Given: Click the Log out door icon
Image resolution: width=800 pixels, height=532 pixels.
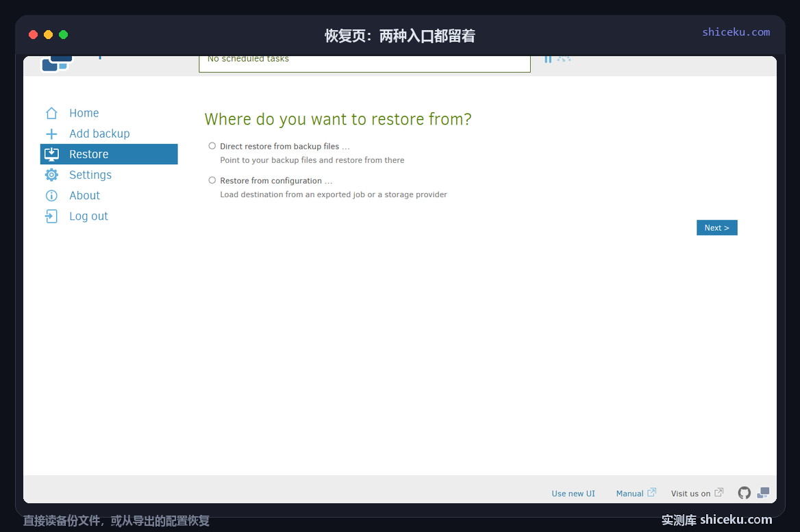Looking at the screenshot, I should pos(51,216).
